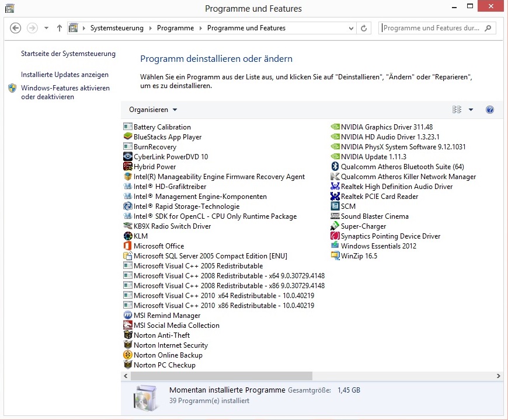The width and height of the screenshot is (508, 420).
Task: Click the Sound Blaster Cinema icon
Action: 335,216
